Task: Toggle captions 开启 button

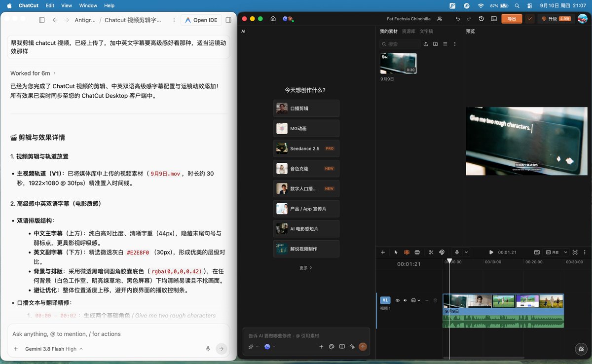Action: (552, 252)
